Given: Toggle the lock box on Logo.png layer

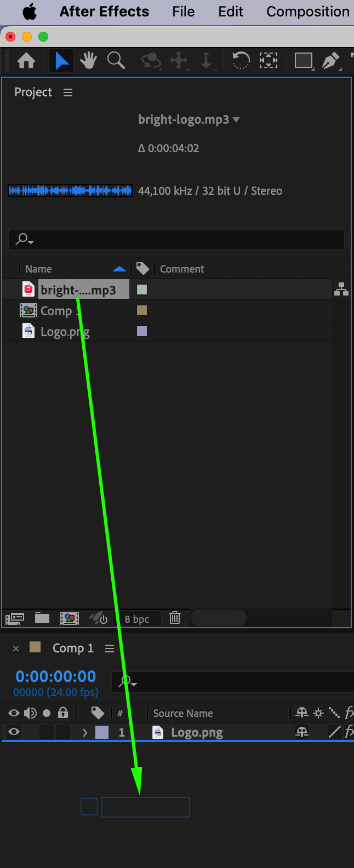Looking at the screenshot, I should 63,732.
